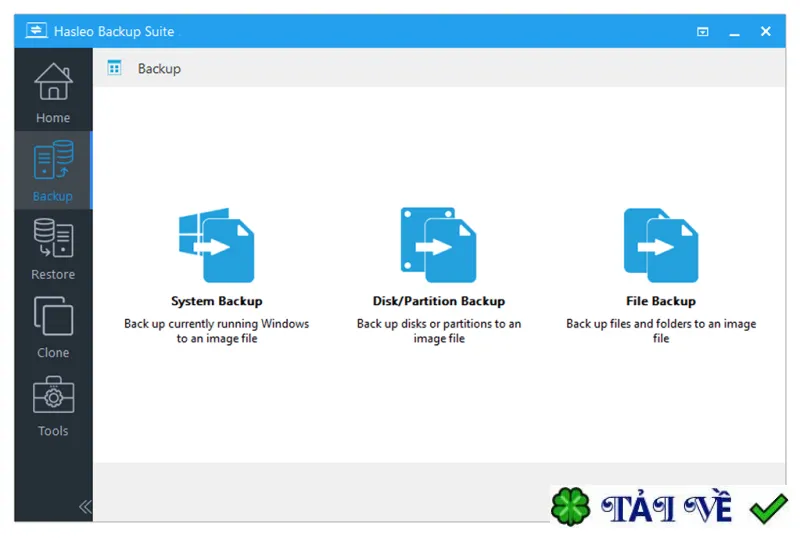The height and width of the screenshot is (538, 800).
Task: Close the Hasleo Backup Suite window
Action: (765, 31)
